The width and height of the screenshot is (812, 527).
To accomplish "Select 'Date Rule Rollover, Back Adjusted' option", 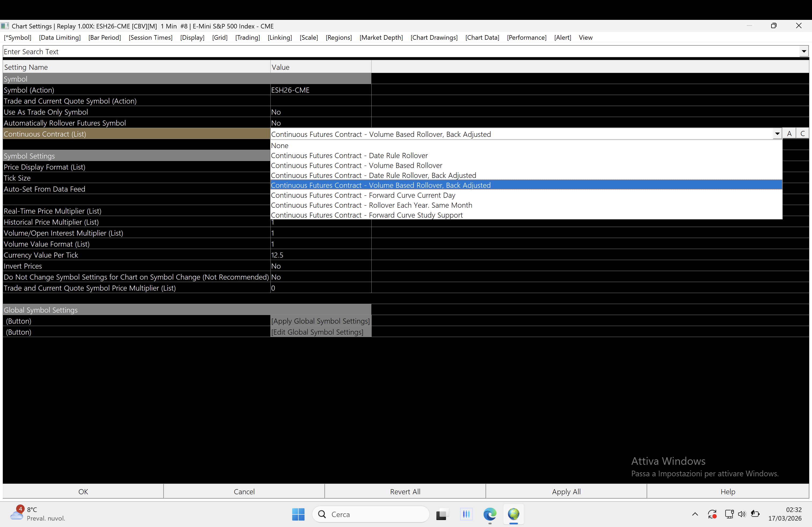I will (x=373, y=175).
